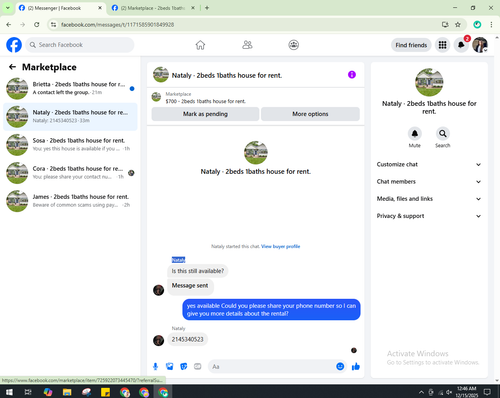The image size is (500, 398).
Task: Open the notifications bell icon
Action: [461, 45]
